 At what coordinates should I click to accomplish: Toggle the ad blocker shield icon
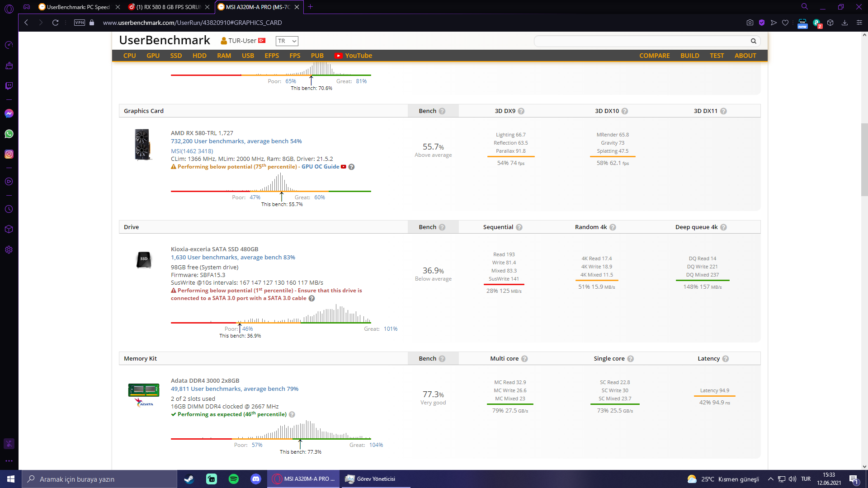click(762, 23)
